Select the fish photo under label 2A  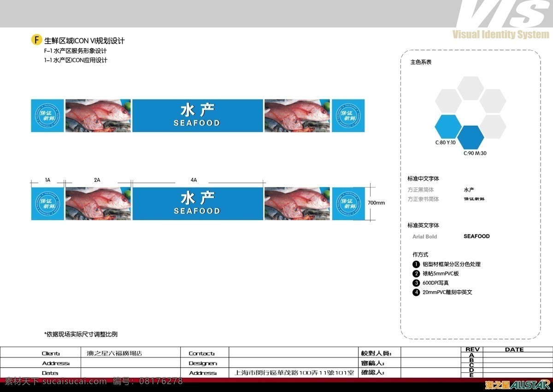pyautogui.click(x=98, y=204)
